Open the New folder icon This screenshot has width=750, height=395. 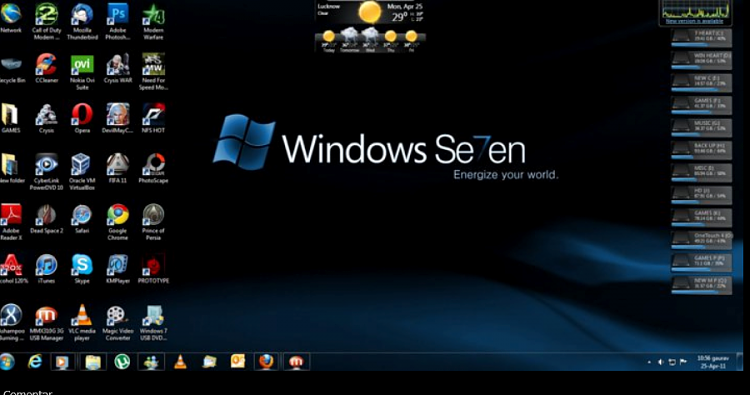click(11, 169)
